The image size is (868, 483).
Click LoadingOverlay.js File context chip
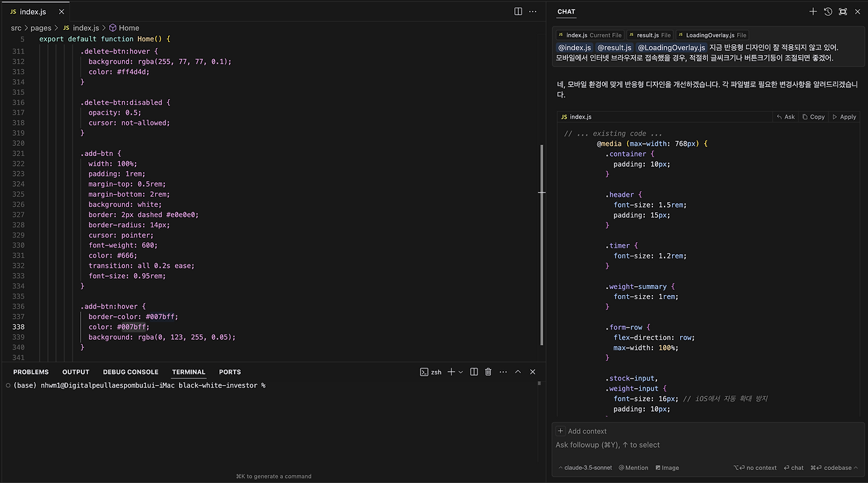click(x=712, y=35)
